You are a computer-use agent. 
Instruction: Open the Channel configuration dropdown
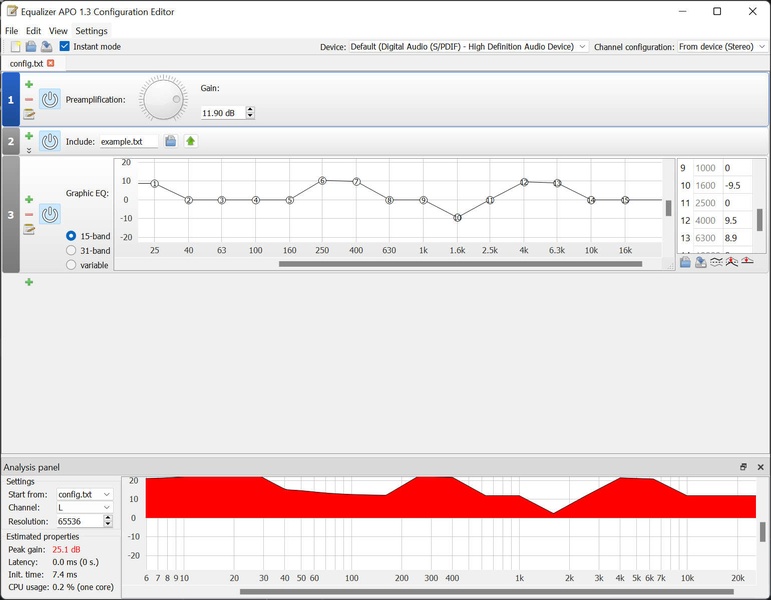[x=720, y=47]
